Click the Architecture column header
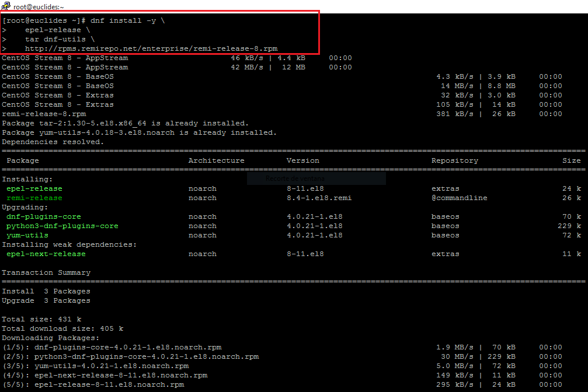The height and width of the screenshot is (392, 588). click(216, 160)
